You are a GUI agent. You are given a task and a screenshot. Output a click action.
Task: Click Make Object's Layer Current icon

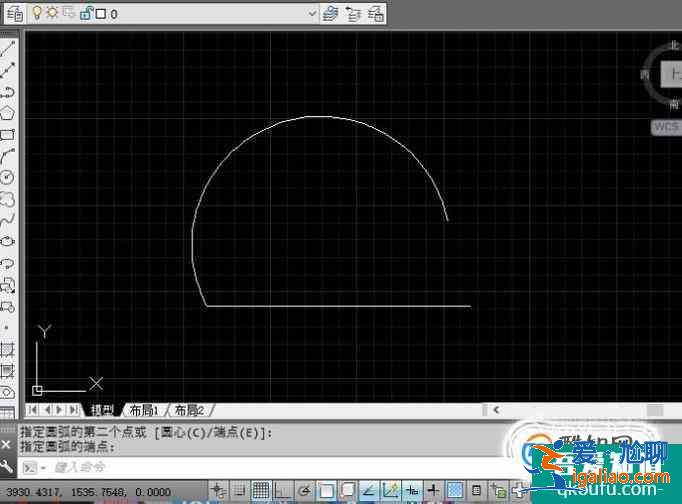click(331, 14)
